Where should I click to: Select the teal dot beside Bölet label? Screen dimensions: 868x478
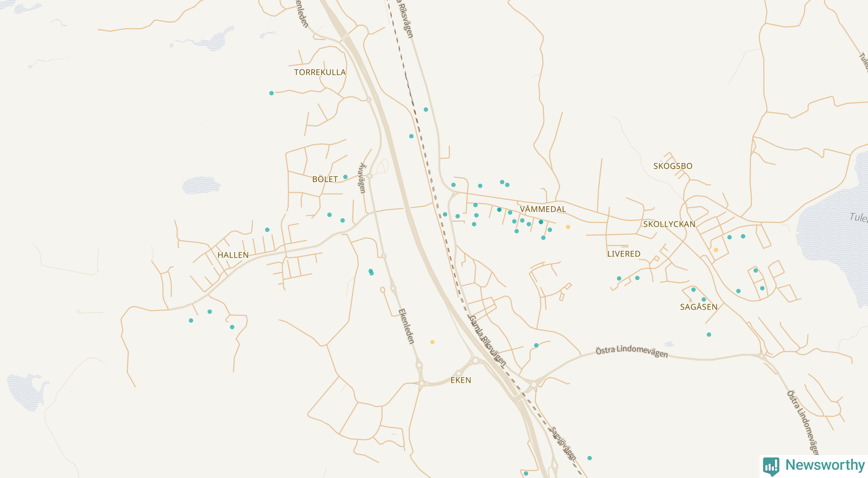click(345, 177)
